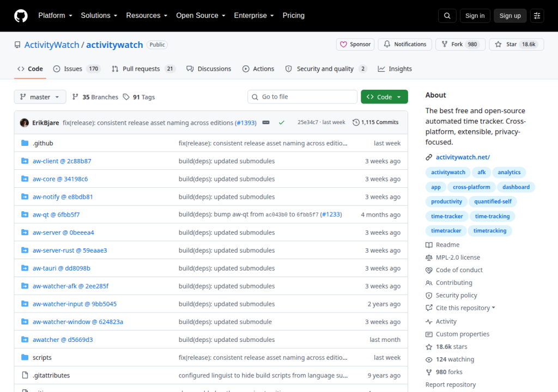The height and width of the screenshot is (392, 558).
Task: Switch to the Pull requests tab
Action: coord(144,69)
